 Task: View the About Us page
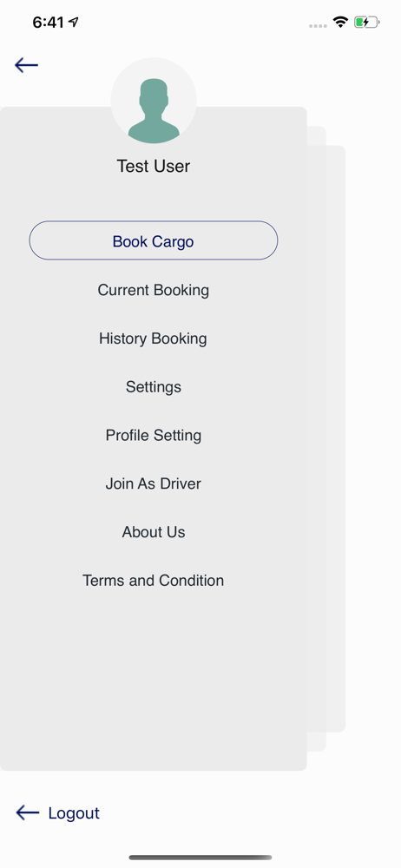(154, 532)
